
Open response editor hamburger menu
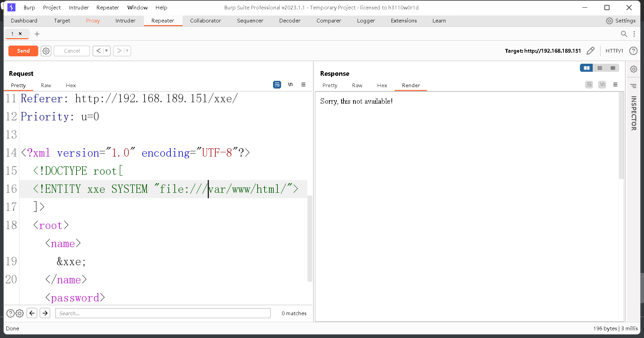tap(615, 84)
